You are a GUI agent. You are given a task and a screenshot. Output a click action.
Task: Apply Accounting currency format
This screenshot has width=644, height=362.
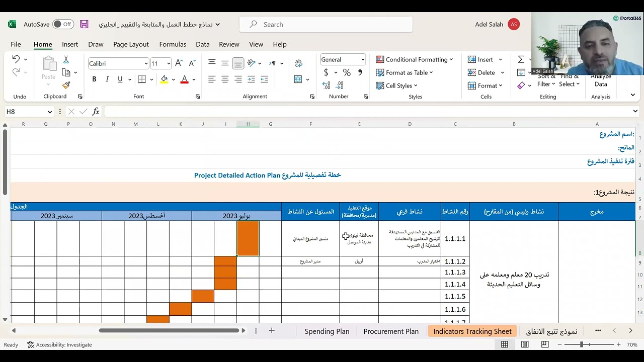coord(326,73)
